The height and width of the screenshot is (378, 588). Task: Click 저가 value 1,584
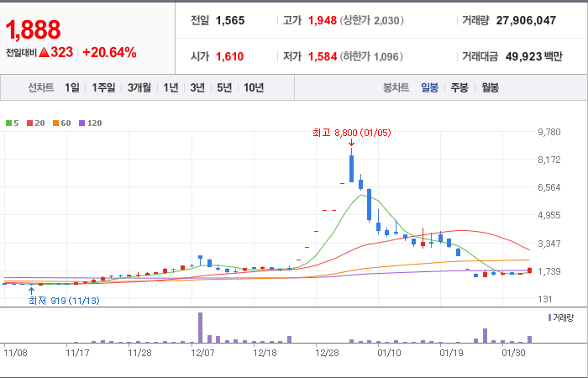pyautogui.click(x=322, y=56)
